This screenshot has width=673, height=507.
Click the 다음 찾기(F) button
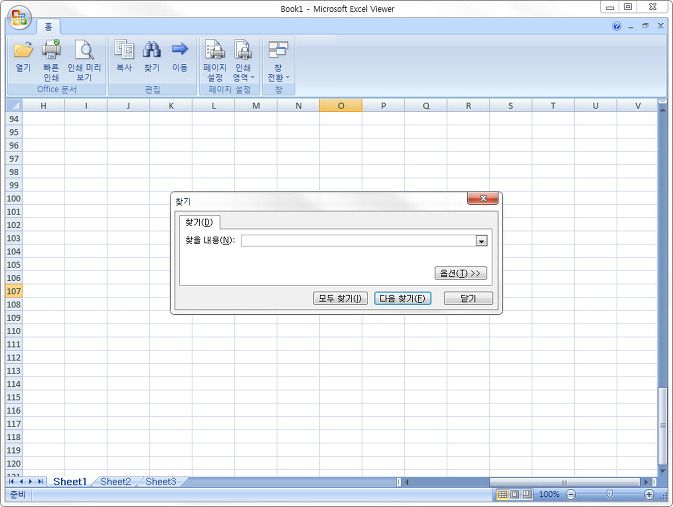coord(403,298)
